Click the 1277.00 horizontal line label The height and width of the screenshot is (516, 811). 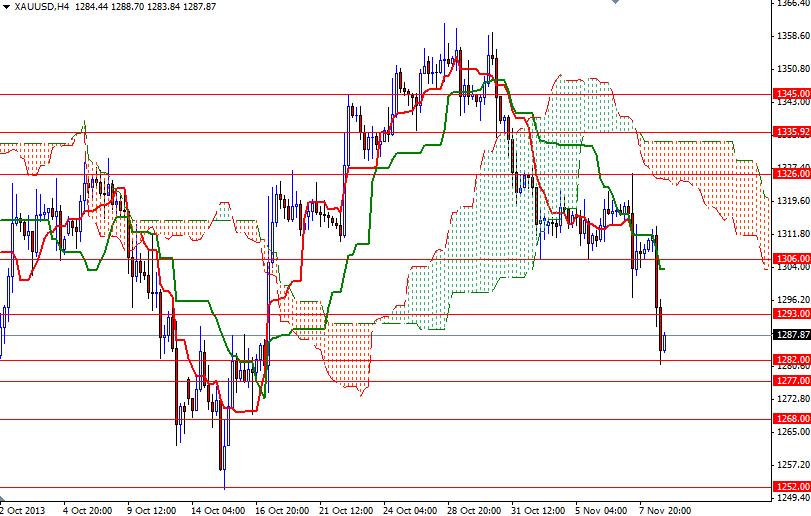coord(791,380)
